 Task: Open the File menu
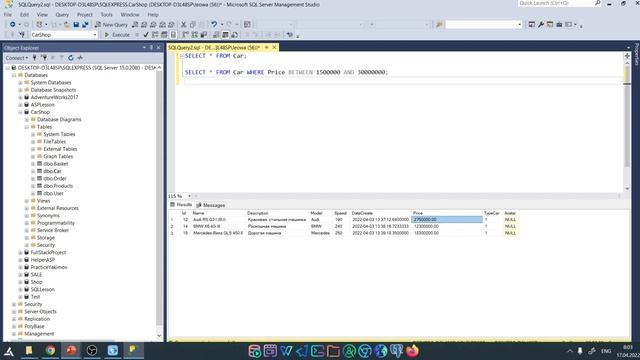8,15
